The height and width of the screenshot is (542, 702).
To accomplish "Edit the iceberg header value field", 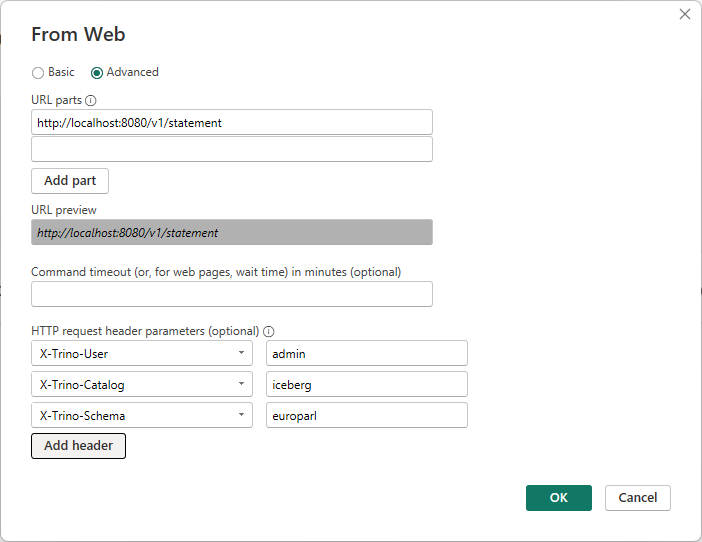I will pos(366,385).
